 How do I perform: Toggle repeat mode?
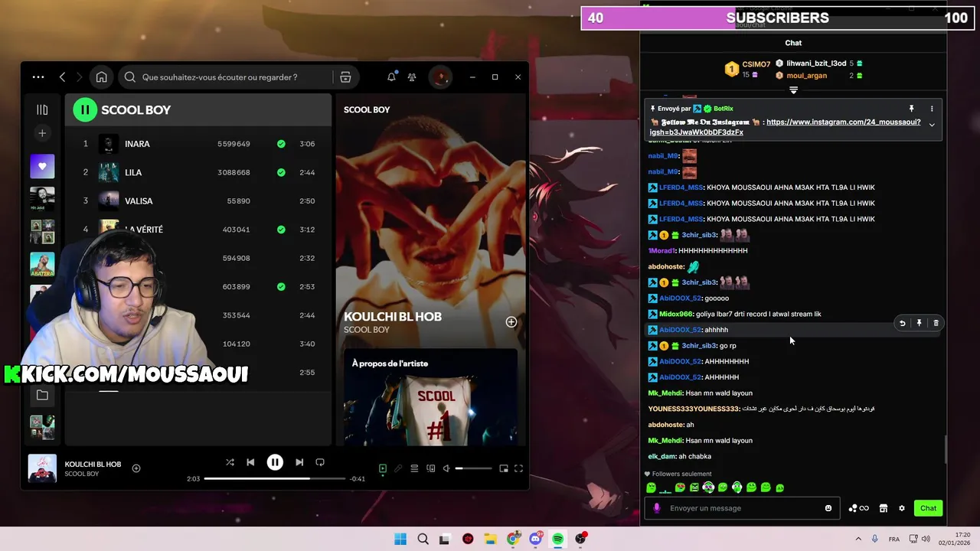point(320,462)
